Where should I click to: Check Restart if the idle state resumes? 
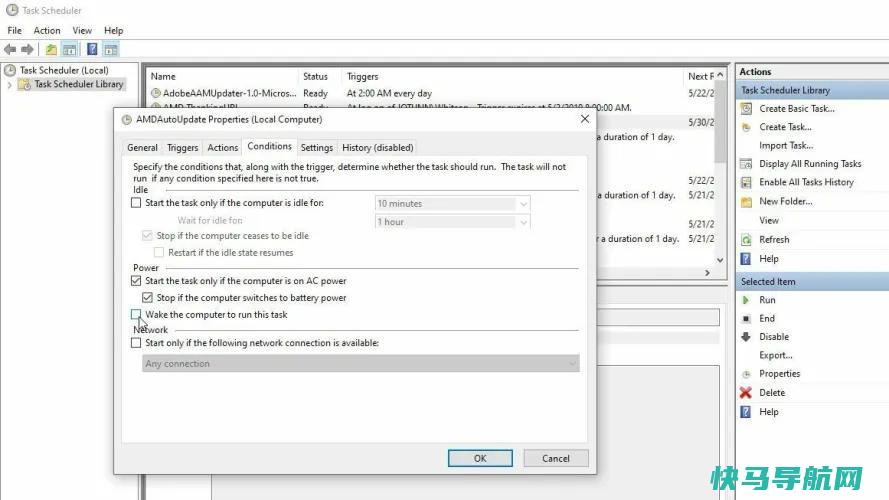point(159,252)
